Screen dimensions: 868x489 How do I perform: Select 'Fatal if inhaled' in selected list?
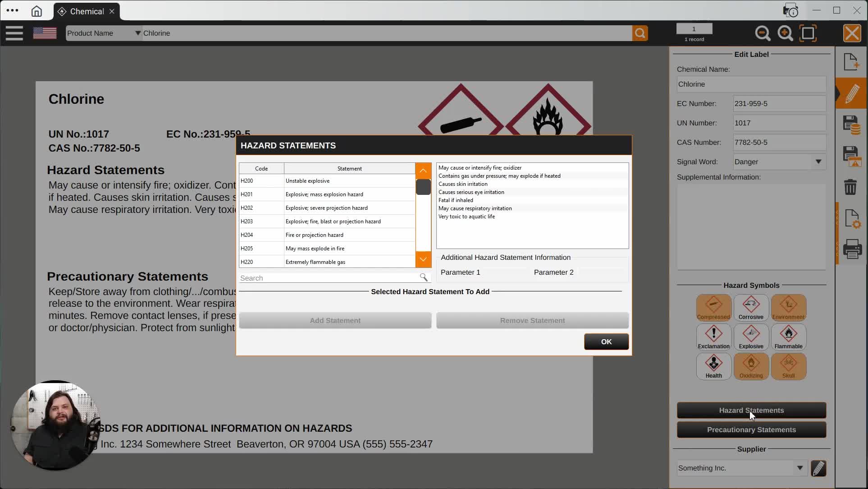[x=532, y=200]
